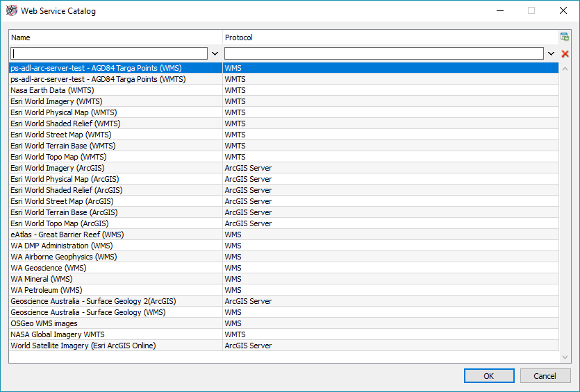Sort by the Protocol column header
The height and width of the screenshot is (392, 580).
(389, 37)
